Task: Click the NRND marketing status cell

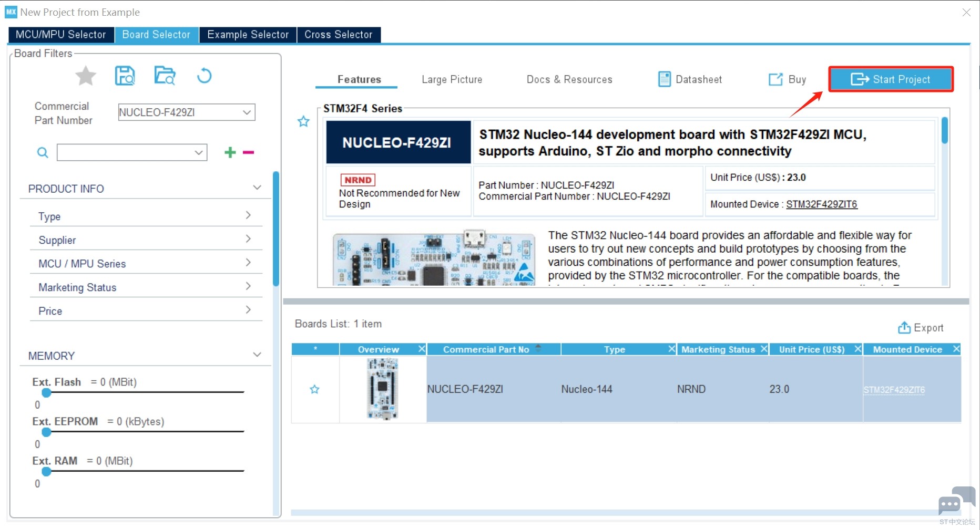Action: (x=722, y=389)
